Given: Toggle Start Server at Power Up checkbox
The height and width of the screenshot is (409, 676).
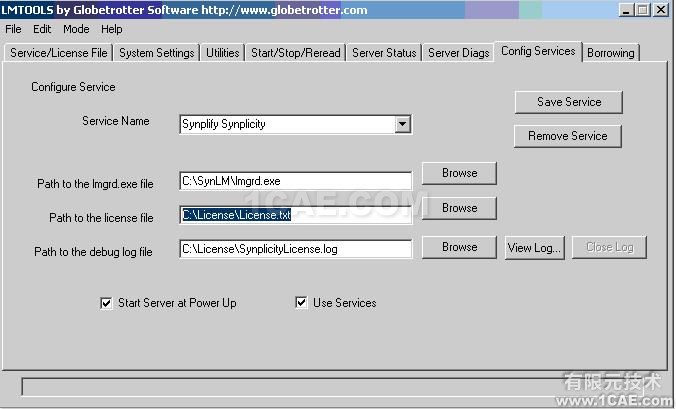Looking at the screenshot, I should click(x=106, y=303).
